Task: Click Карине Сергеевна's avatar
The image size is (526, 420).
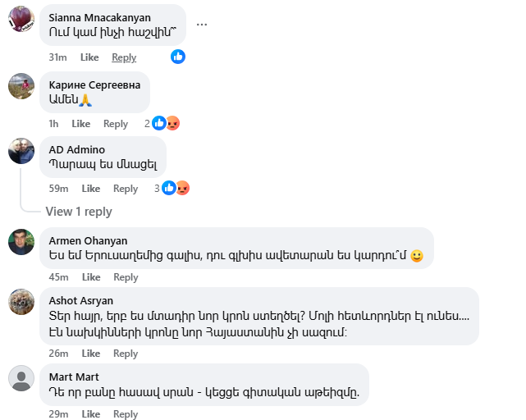Action: coord(21,86)
